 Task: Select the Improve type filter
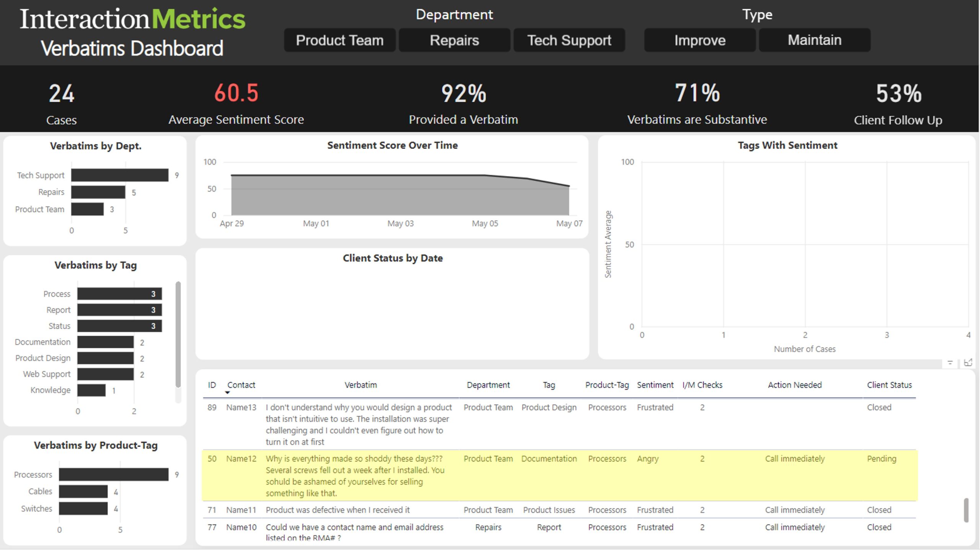(700, 40)
